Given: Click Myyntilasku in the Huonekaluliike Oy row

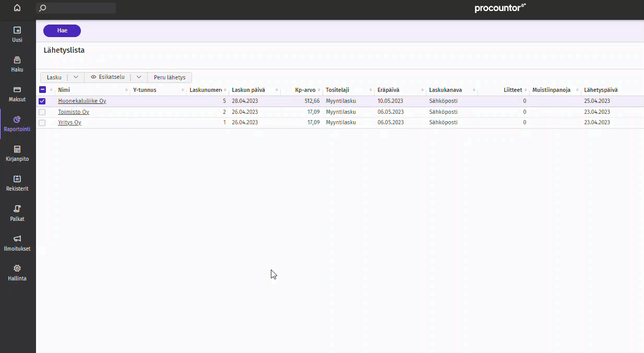Looking at the screenshot, I should coord(341,101).
